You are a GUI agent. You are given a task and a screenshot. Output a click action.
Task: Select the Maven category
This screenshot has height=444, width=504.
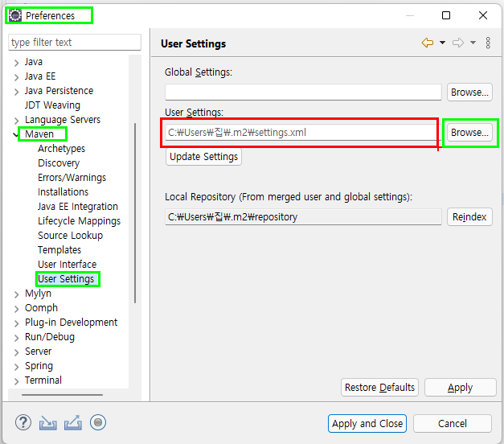pyautogui.click(x=39, y=134)
